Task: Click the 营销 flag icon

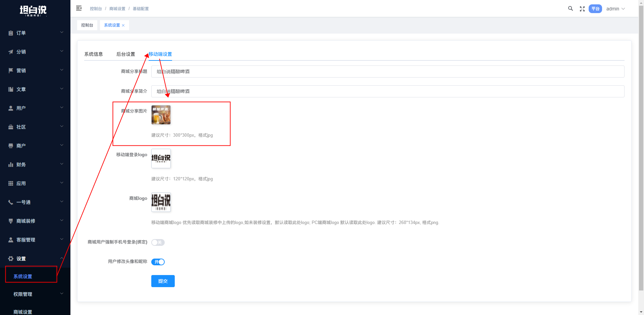Action: tap(11, 71)
